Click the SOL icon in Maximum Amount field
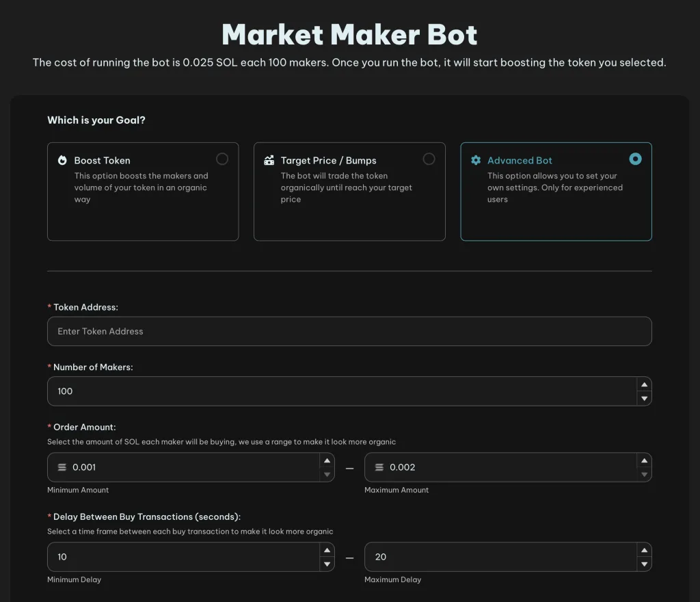 click(x=379, y=467)
